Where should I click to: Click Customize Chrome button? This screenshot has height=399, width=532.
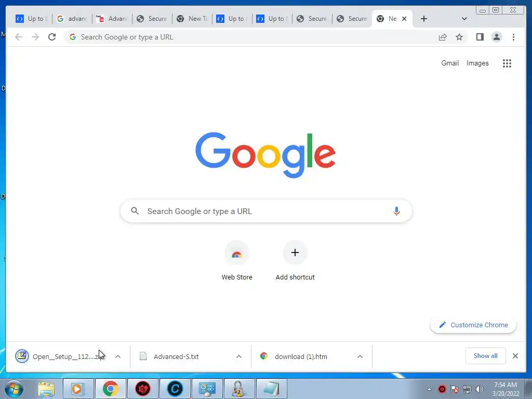pos(473,325)
